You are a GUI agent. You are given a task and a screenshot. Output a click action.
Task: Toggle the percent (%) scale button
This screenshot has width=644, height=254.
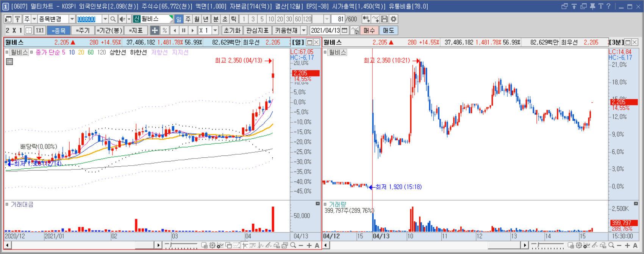[164, 30]
